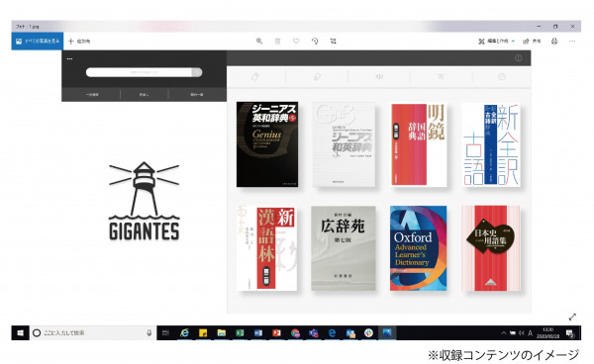Toggle fullscreen with the diagonal arrows icon

[x=572, y=317]
